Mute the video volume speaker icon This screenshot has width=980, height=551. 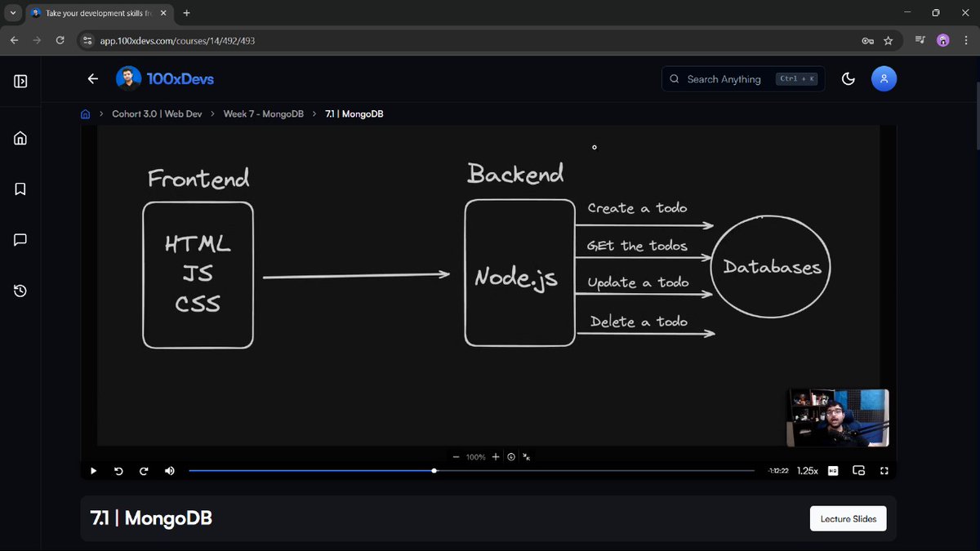coord(169,471)
